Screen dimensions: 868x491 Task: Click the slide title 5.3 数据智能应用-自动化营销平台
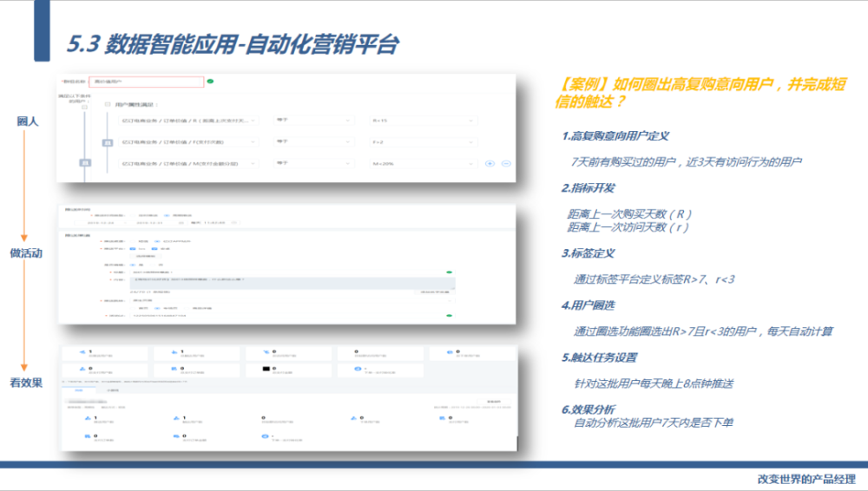tap(233, 44)
